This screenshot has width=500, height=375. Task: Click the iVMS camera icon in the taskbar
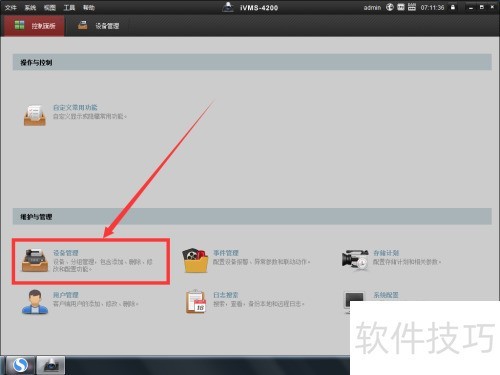tap(51, 365)
